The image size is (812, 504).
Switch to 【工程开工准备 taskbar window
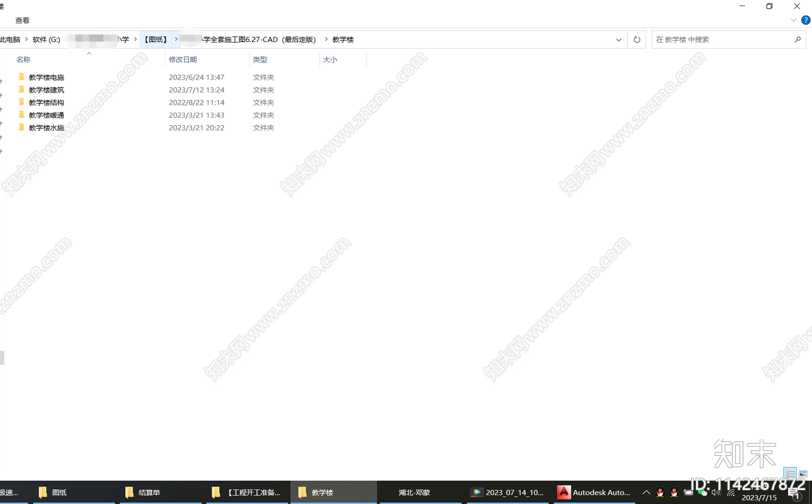pyautogui.click(x=247, y=492)
